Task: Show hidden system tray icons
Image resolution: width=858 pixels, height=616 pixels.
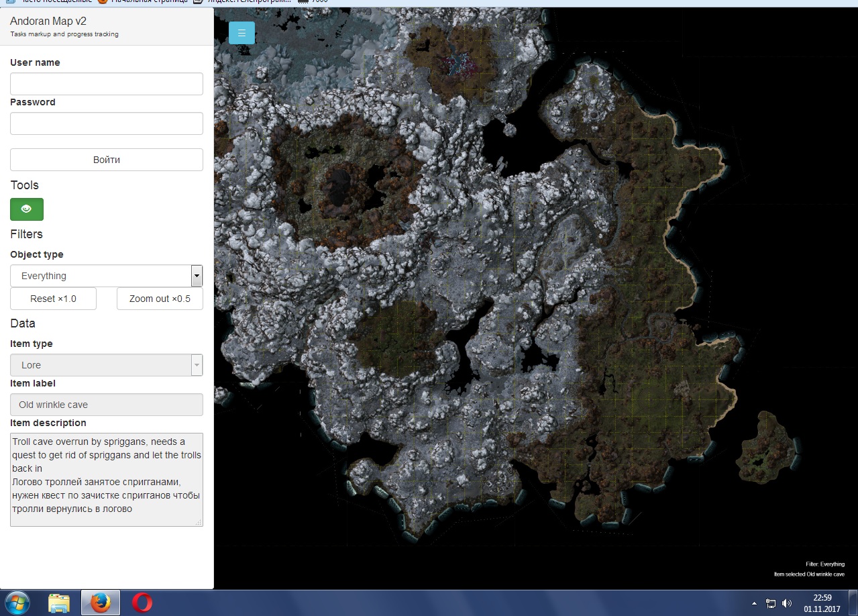Action: pos(754,603)
